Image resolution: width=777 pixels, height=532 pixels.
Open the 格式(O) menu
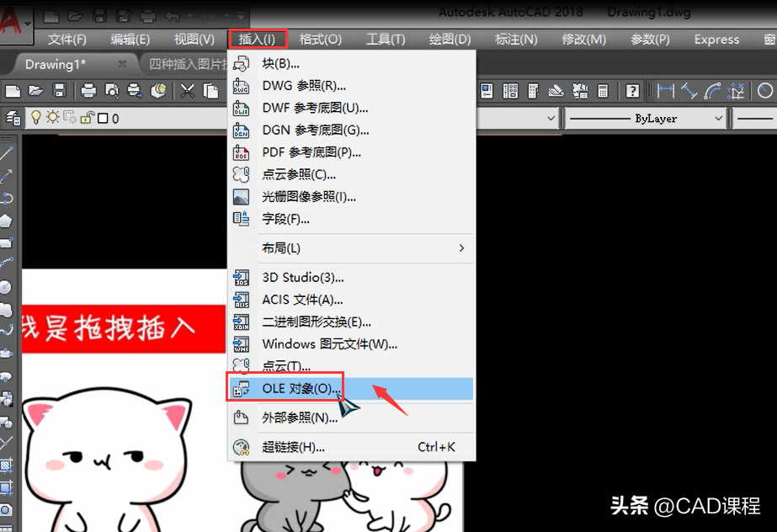[x=320, y=39]
